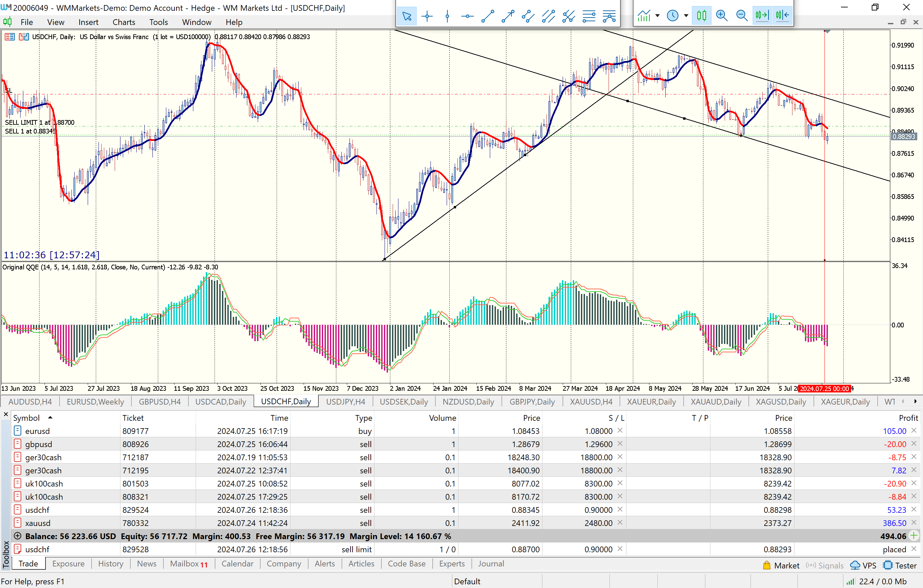
Task: Select the Fibonacci retracement tool
Action: [589, 16]
